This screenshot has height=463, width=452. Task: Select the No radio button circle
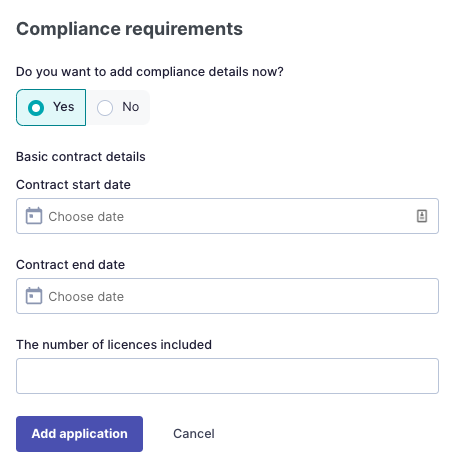(x=105, y=108)
